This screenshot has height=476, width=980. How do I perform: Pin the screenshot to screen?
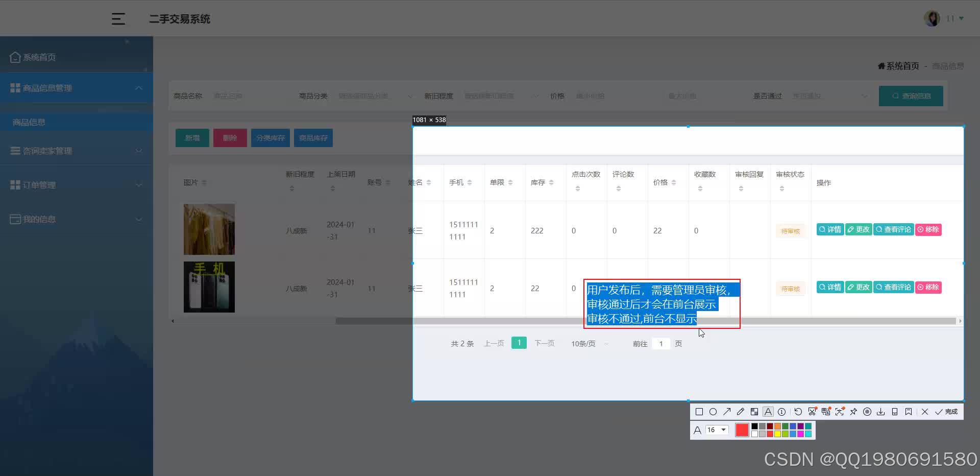pos(853,412)
